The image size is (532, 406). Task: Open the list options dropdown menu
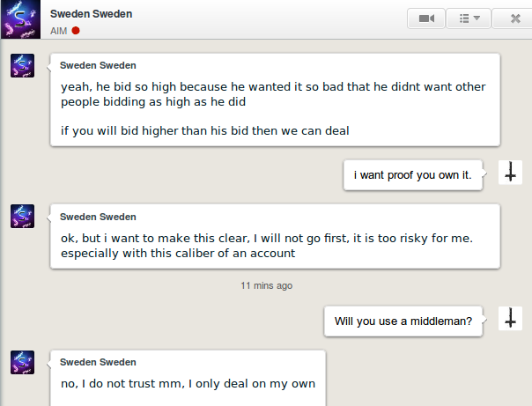pos(469,18)
